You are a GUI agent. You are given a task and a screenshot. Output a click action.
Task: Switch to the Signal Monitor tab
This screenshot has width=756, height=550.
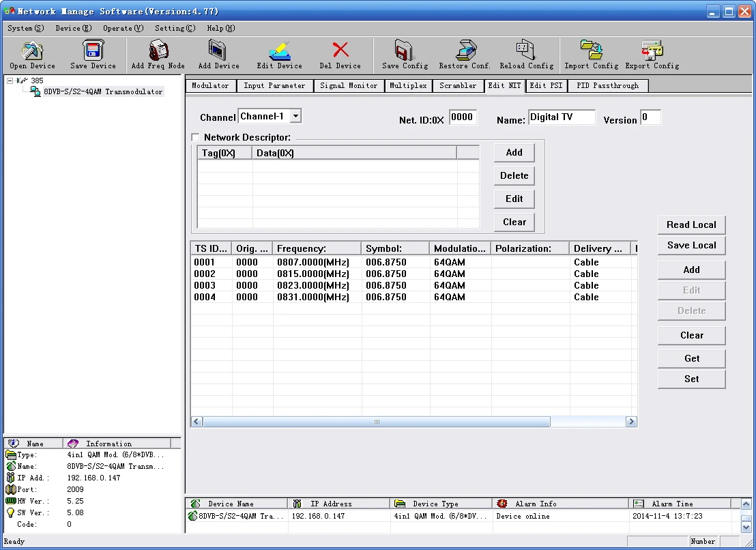click(349, 86)
